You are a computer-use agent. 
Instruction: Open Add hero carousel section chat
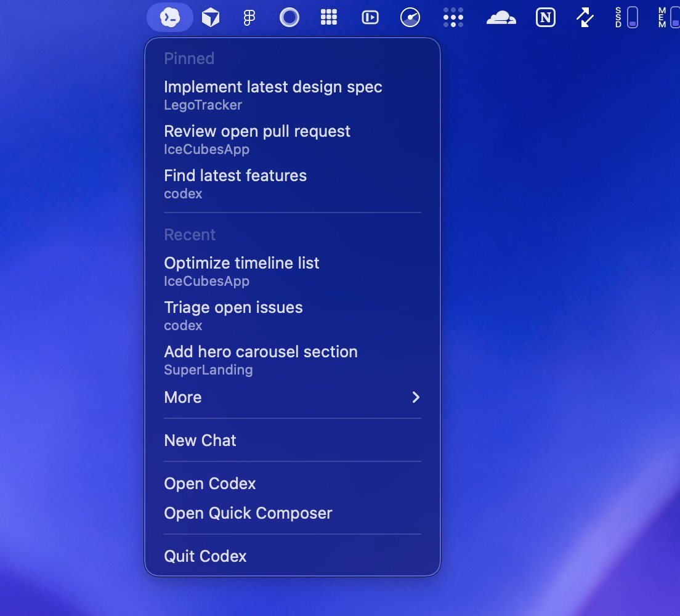click(293, 360)
